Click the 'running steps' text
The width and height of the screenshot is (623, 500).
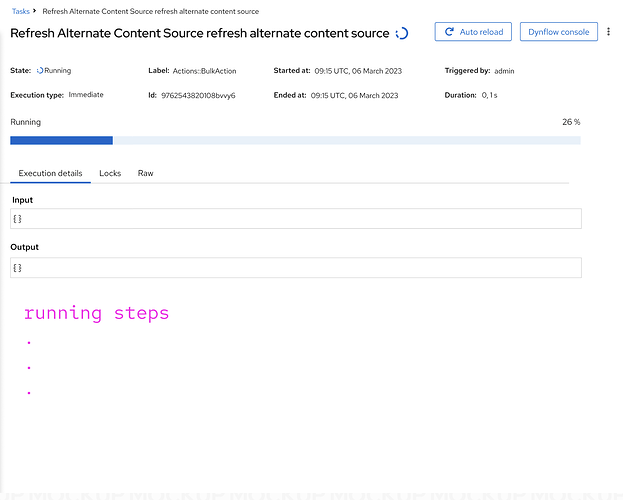96,313
